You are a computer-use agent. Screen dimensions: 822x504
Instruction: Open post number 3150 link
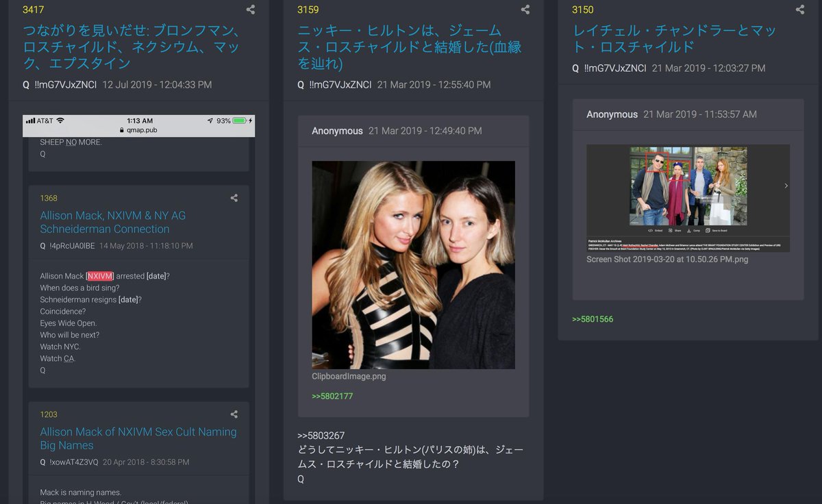(583, 10)
